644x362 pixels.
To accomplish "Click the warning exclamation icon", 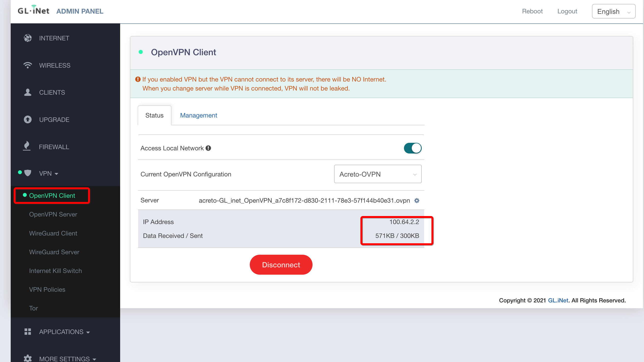I will click(138, 79).
